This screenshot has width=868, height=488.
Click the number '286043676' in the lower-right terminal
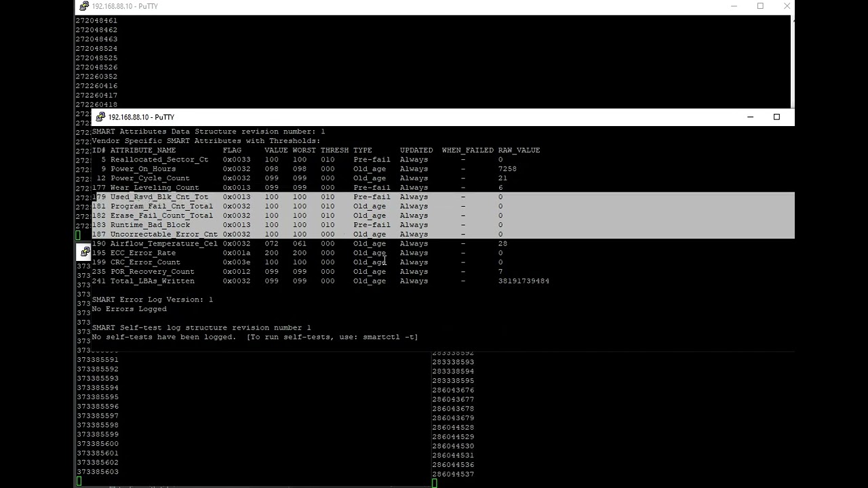[x=453, y=390]
